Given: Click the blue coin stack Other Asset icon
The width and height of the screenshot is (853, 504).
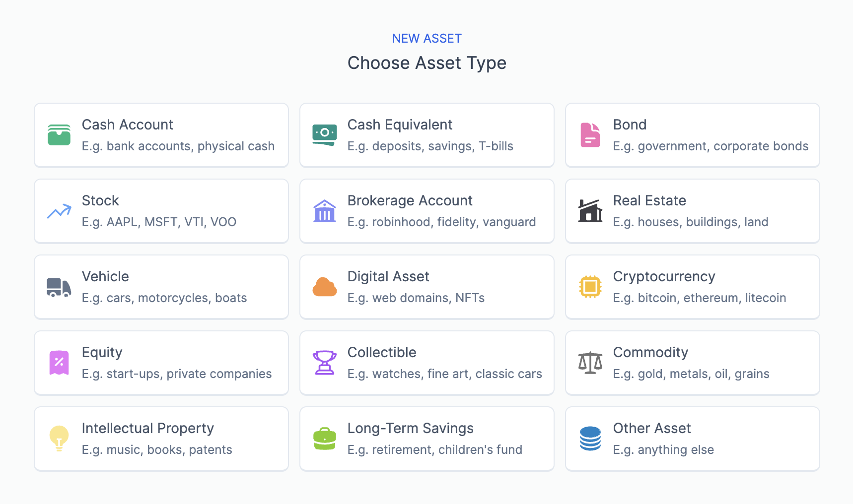Looking at the screenshot, I should pos(590,439).
